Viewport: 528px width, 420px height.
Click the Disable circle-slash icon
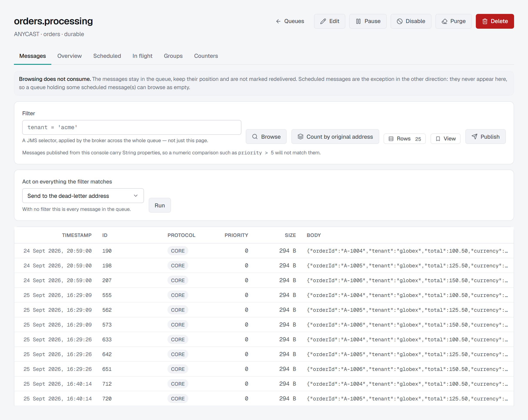pyautogui.click(x=399, y=21)
